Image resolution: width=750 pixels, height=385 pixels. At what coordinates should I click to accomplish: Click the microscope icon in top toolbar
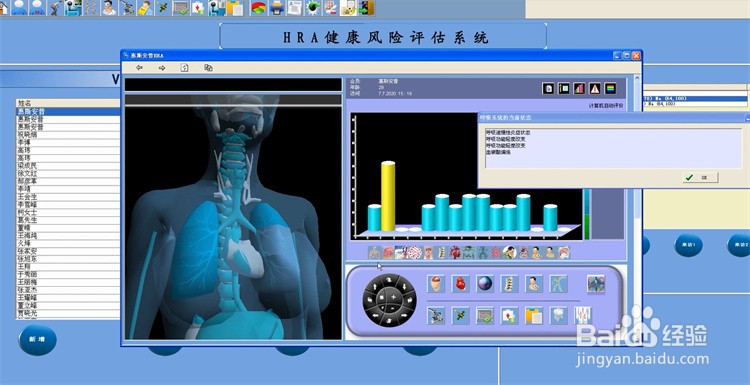point(127,7)
